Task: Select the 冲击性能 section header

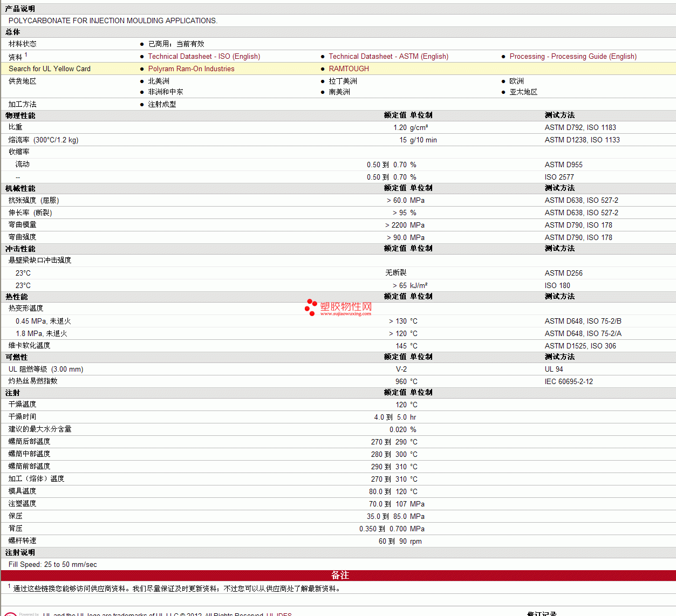Action: [x=20, y=249]
